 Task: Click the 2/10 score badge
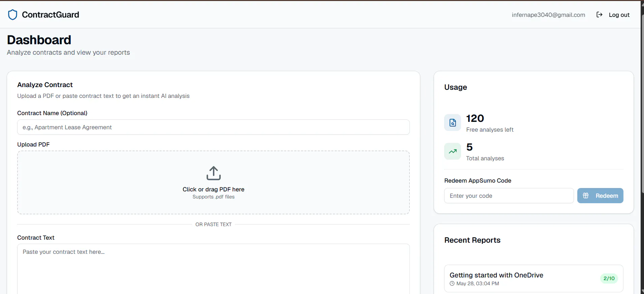609,278
